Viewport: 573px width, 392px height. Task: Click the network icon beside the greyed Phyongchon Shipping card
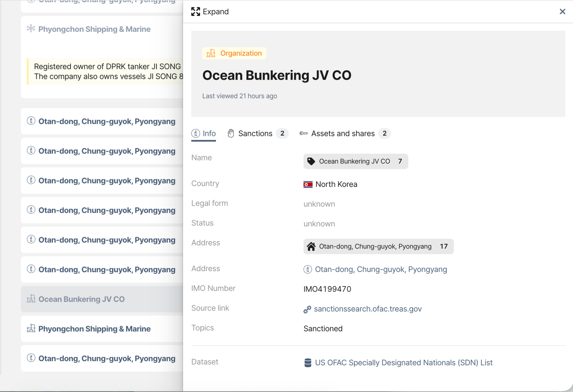pos(31,28)
